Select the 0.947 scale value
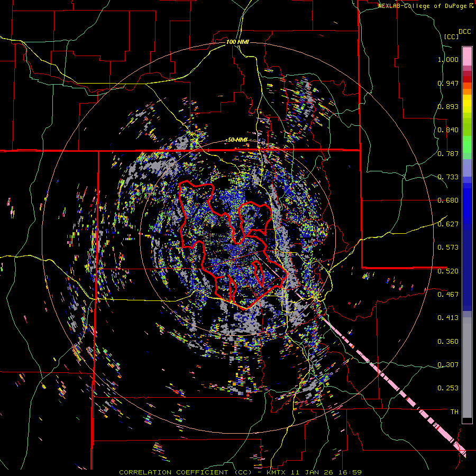The height and width of the screenshot is (476, 476). (448, 83)
